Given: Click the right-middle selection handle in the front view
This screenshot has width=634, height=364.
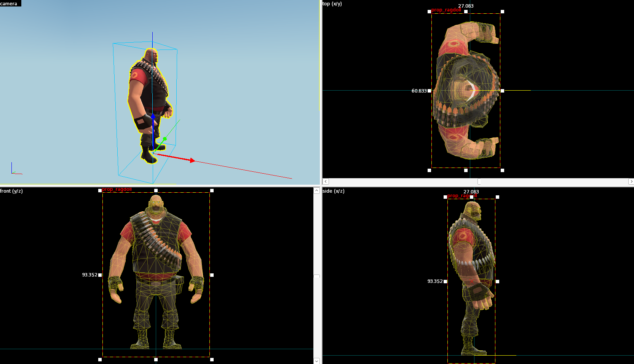Looking at the screenshot, I should tap(212, 275).
